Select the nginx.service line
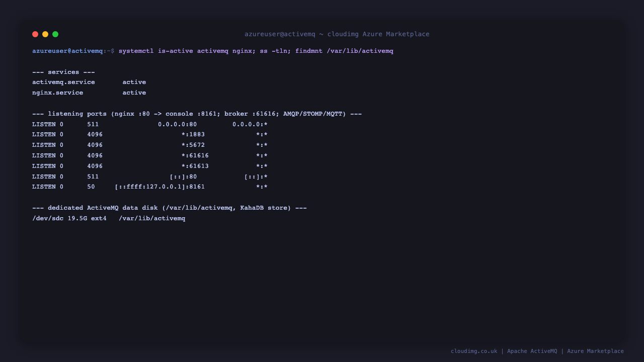 click(89, 93)
